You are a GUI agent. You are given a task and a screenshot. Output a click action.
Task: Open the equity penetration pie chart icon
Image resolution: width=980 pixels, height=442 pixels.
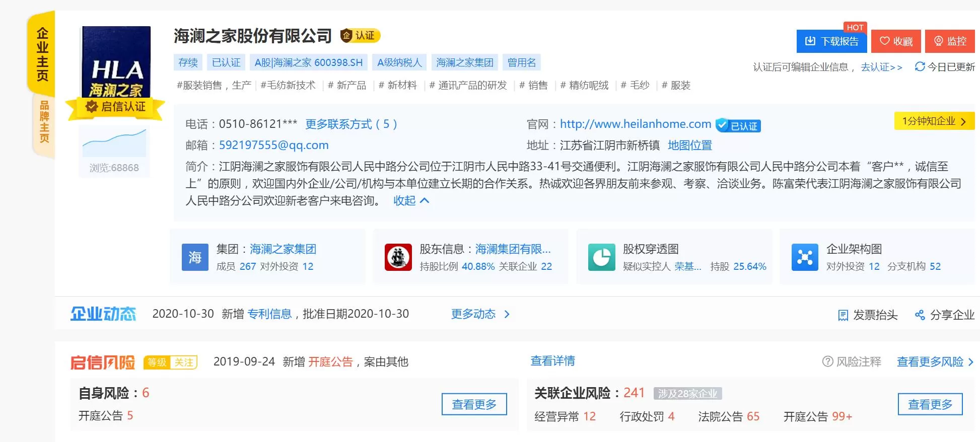(x=601, y=257)
